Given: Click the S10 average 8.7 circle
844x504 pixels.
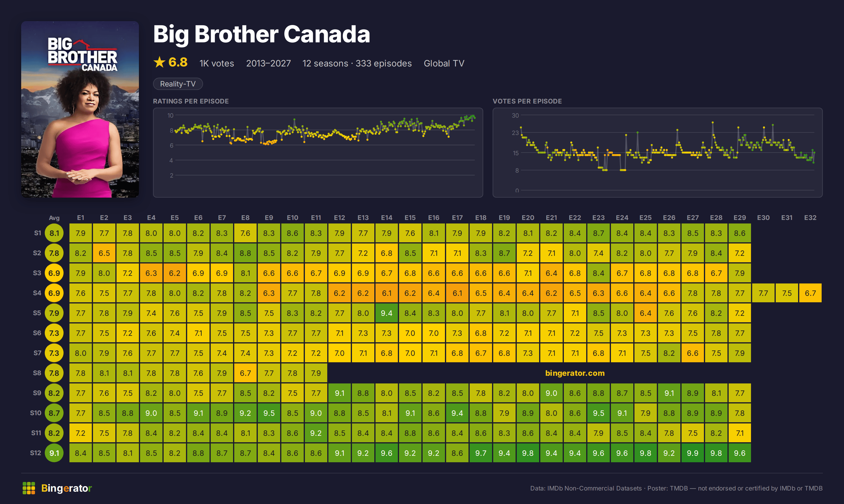Looking at the screenshot, I should [x=54, y=413].
